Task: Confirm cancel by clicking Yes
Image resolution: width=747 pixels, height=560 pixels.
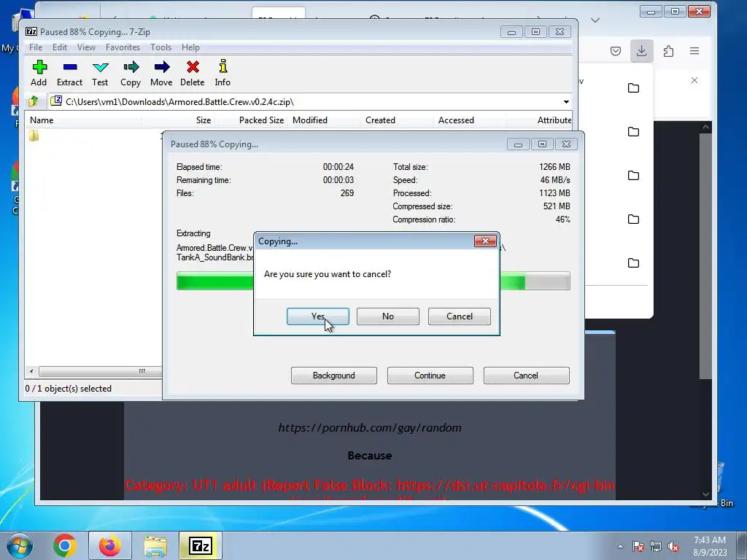Action: [318, 316]
